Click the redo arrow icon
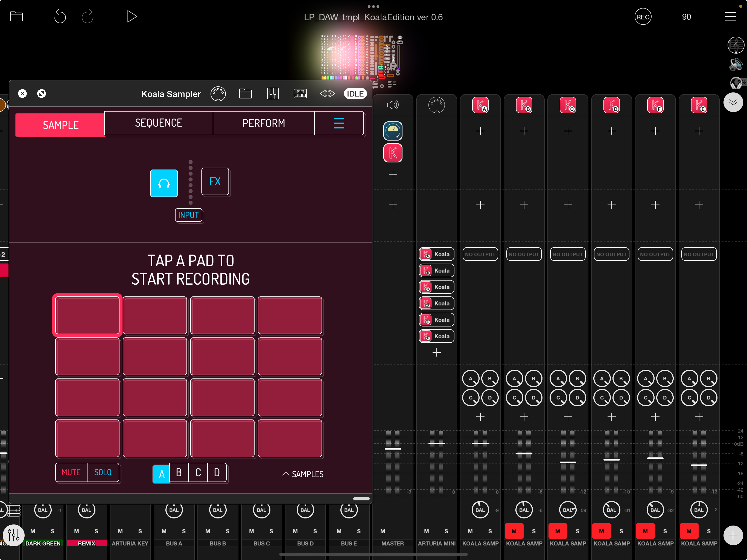The image size is (747, 560). click(87, 17)
